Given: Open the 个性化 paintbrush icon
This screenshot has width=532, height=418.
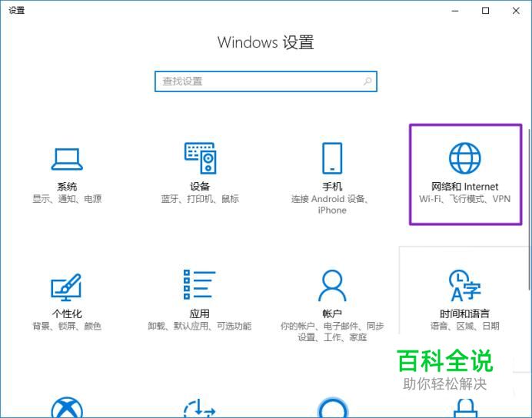Looking at the screenshot, I should [66, 287].
